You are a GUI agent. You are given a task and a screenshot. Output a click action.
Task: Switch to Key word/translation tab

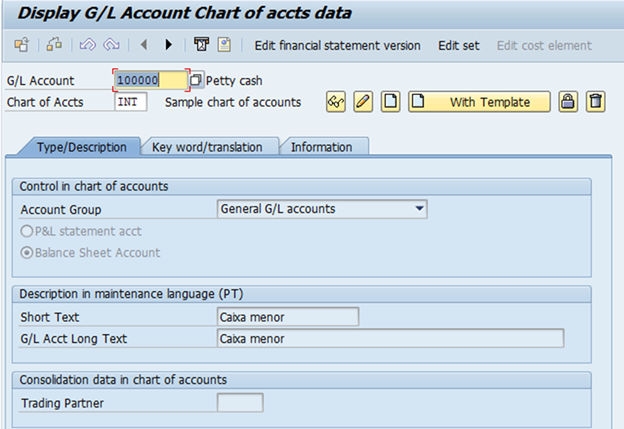[207, 147]
